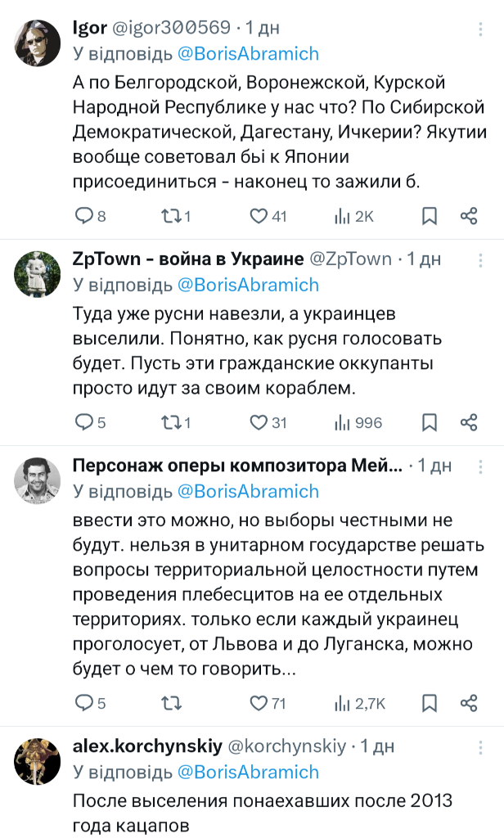Open more options for Igor's tweet
Image resolution: width=504 pixels, height=838 pixels.
[479, 29]
